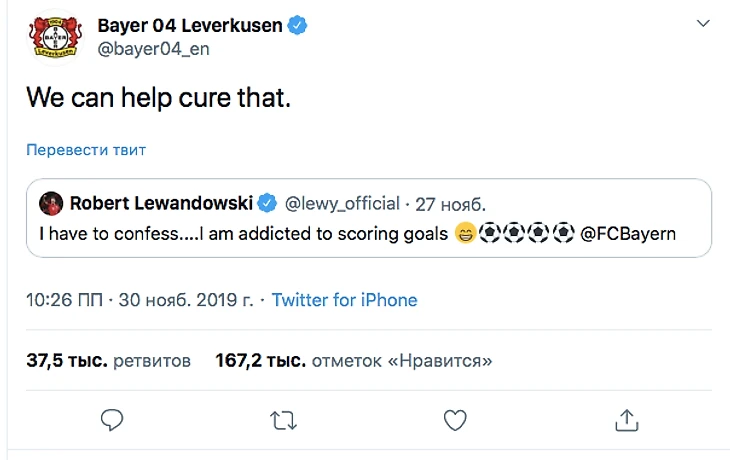Like the tweet with heart icon

(455, 420)
